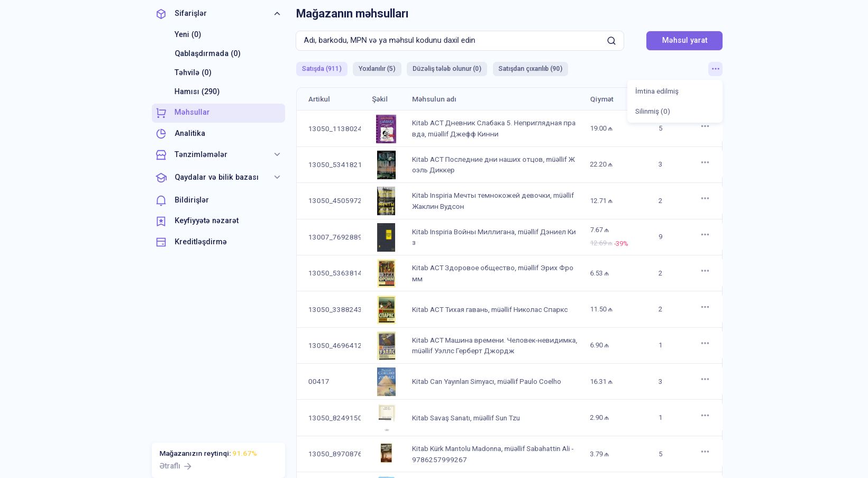868x478 pixels.
Task: Select the Yoxlanılır (5) tab
Action: (377, 69)
